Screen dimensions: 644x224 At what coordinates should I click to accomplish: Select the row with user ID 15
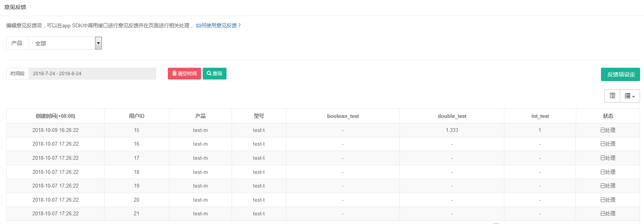[x=137, y=130]
